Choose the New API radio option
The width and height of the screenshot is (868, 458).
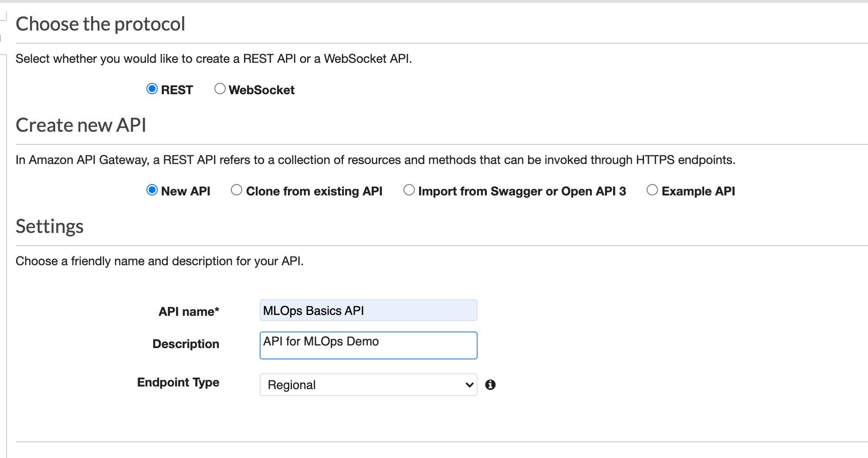152,190
